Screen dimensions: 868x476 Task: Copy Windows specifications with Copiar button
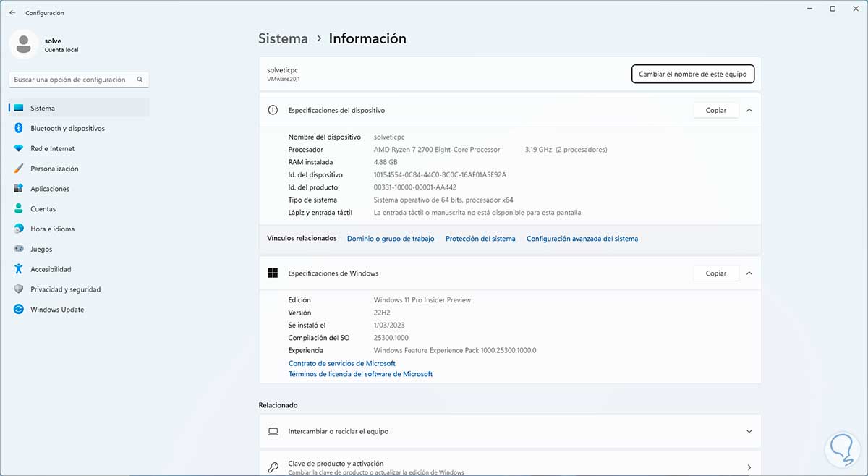coord(716,273)
